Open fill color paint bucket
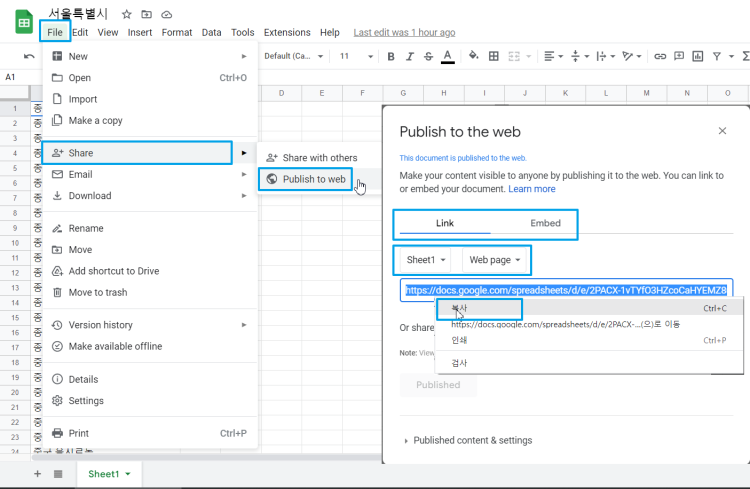750x489 pixels. click(473, 56)
